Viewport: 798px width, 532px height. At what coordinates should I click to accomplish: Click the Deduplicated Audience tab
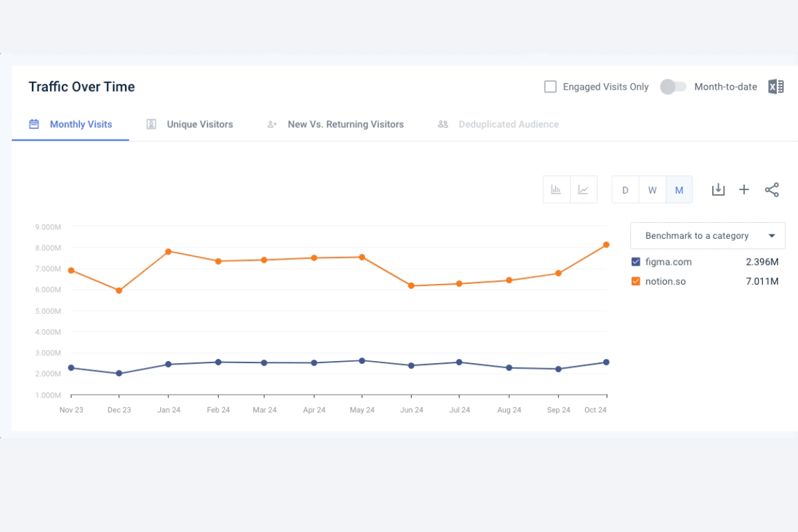click(x=509, y=124)
